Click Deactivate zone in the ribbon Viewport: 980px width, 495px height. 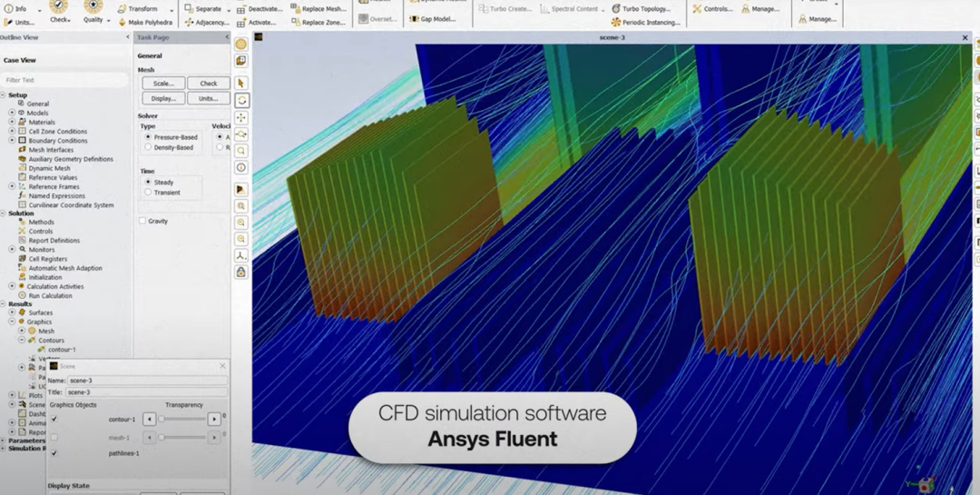point(260,9)
